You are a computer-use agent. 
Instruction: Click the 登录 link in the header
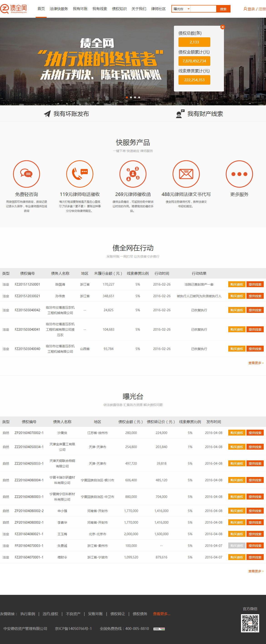tap(251, 9)
